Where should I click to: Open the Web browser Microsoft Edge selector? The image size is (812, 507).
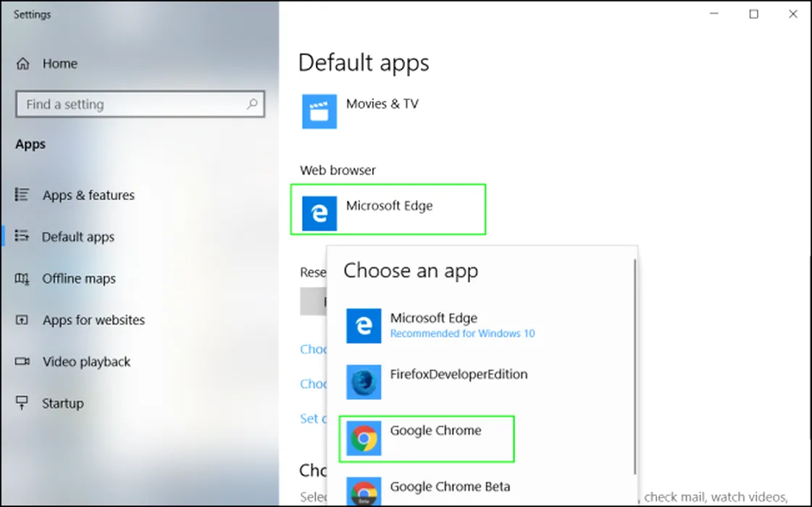tap(388, 209)
